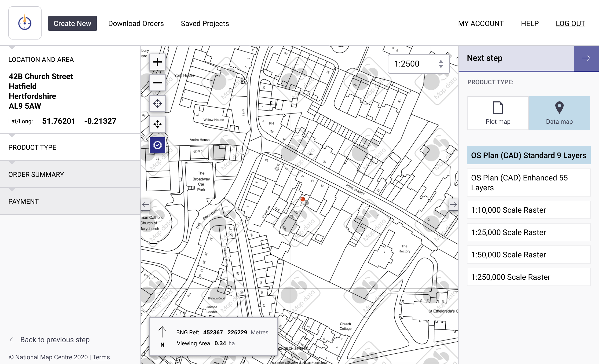The width and height of the screenshot is (599, 364).
Task: Pan map right with edge arrow
Action: pyautogui.click(x=453, y=205)
